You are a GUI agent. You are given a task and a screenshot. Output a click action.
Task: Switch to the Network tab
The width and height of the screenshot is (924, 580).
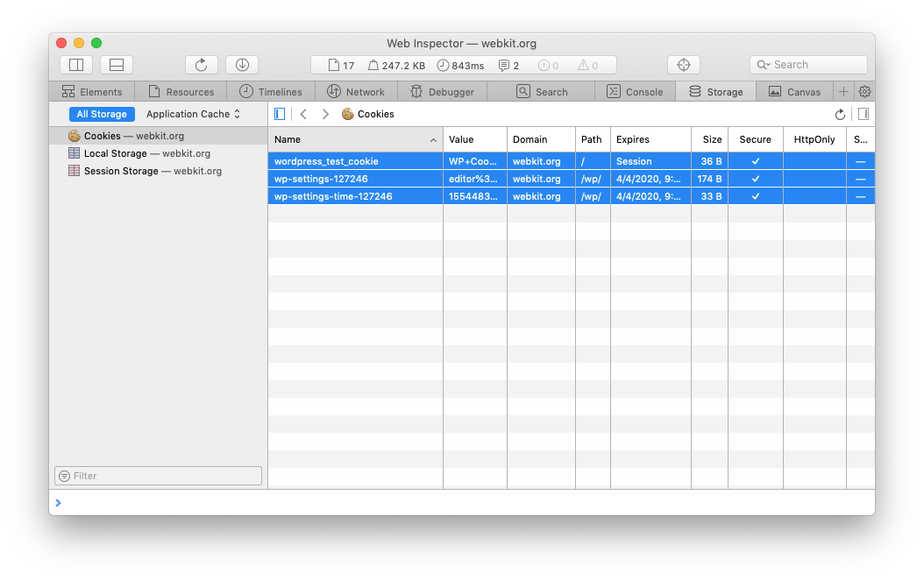tap(356, 92)
